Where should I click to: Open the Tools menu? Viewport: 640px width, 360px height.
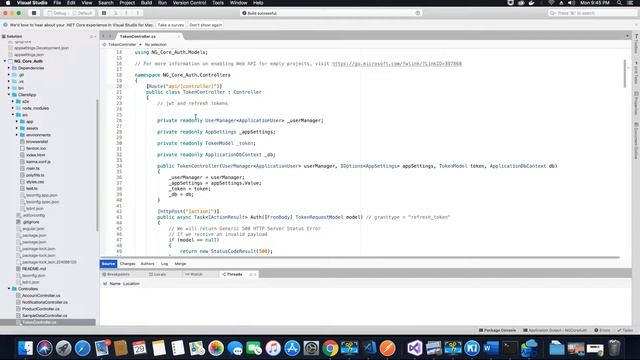tap(218, 3)
